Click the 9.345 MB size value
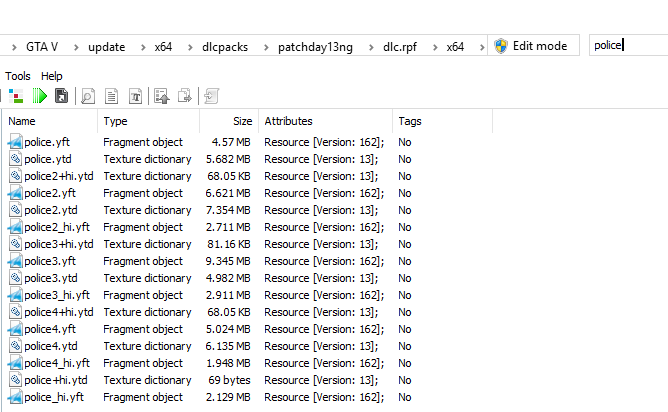Viewport: 668px width, 412px height. (228, 261)
